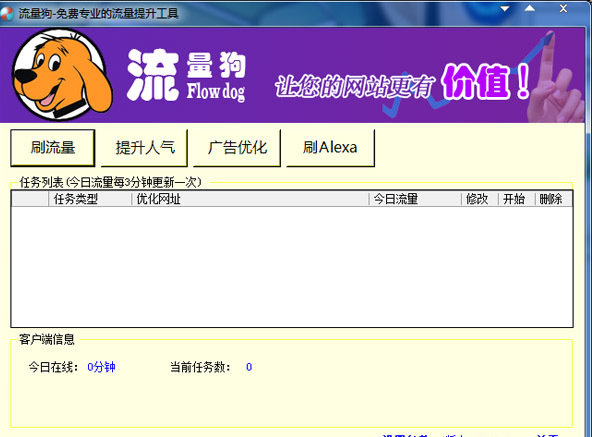Click the 删除 column header
Screen dimensions: 592x437
click(x=553, y=199)
